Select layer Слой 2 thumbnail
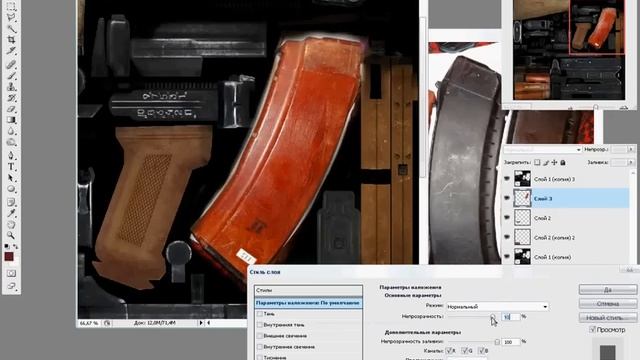The height and width of the screenshot is (360, 640). coord(522,218)
